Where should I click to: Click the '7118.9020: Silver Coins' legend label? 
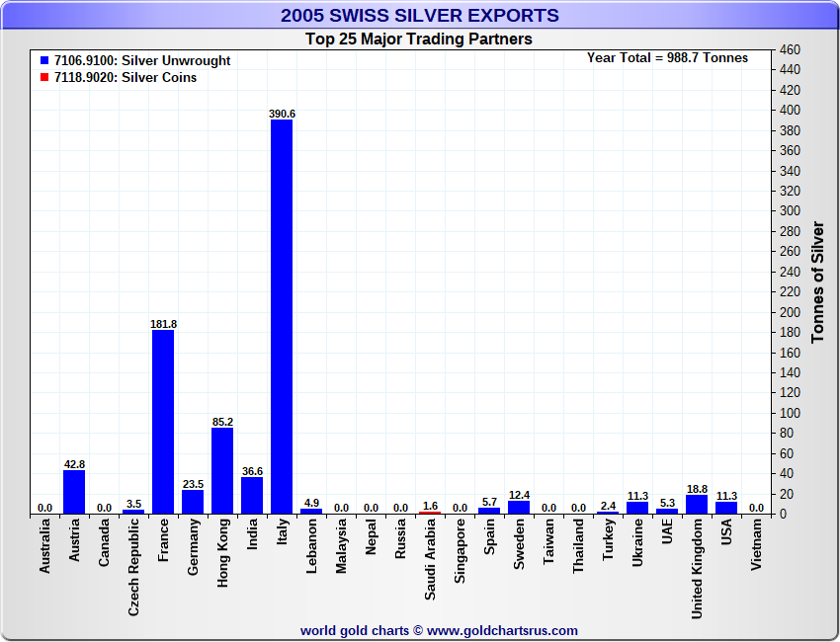point(126,78)
